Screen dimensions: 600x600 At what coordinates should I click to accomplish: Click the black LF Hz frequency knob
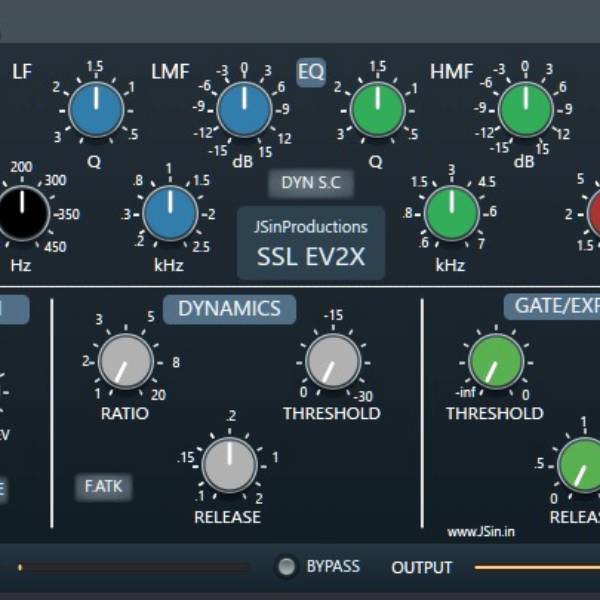click(x=22, y=214)
